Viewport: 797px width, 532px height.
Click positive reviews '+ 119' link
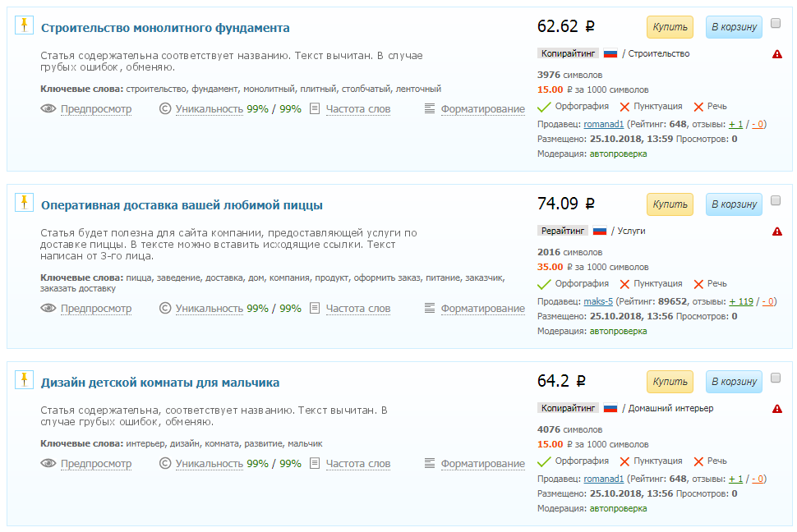[x=741, y=301]
